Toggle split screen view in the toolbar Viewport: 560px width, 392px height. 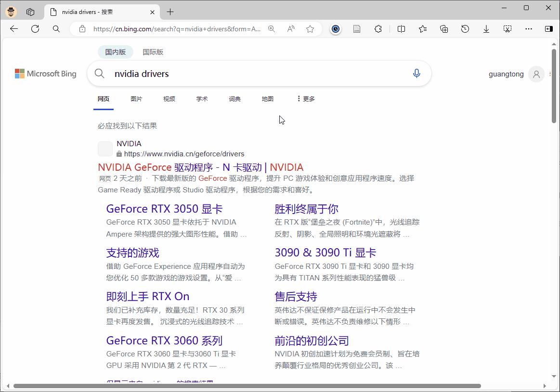point(401,29)
